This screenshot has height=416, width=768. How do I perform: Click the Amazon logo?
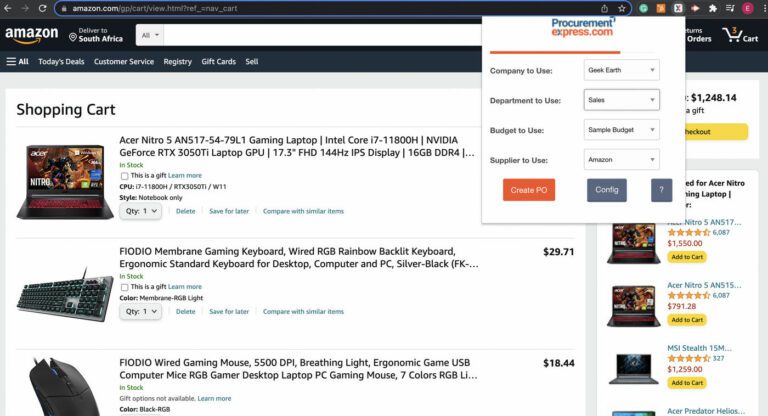[x=31, y=35]
